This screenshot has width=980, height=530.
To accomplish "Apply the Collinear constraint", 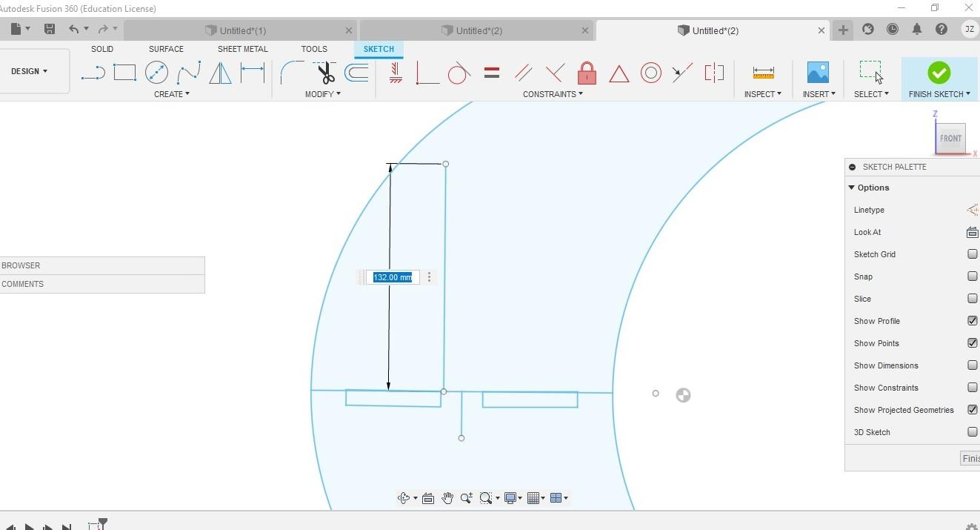I will (x=682, y=73).
